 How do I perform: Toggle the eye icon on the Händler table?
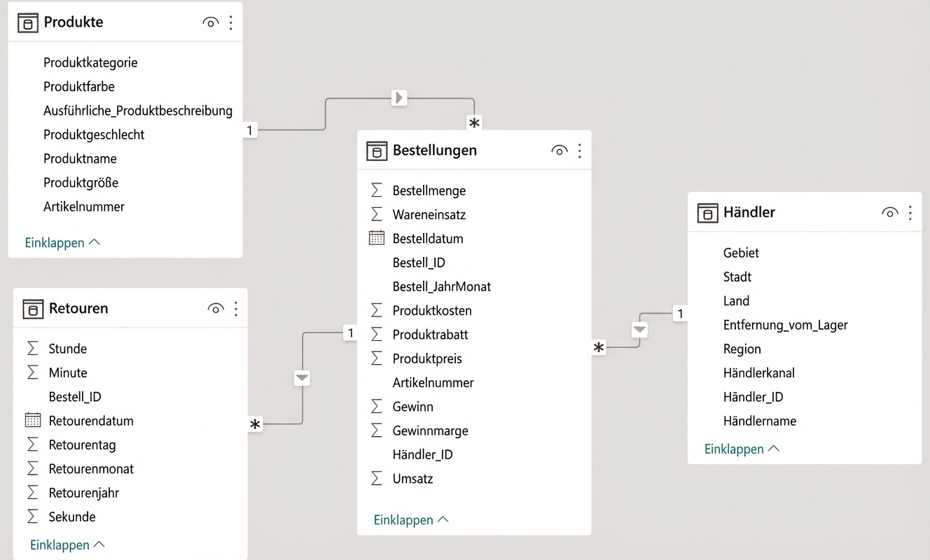pos(889,212)
